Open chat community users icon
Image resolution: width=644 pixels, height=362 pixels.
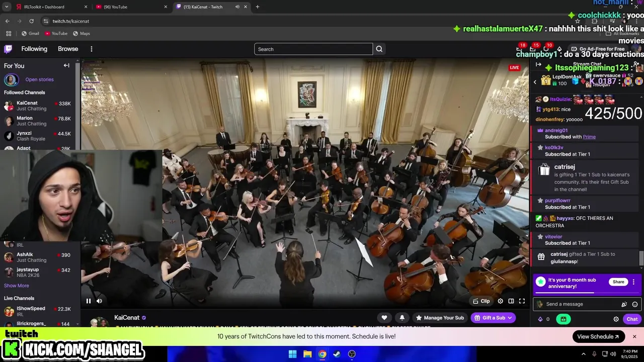(x=636, y=64)
